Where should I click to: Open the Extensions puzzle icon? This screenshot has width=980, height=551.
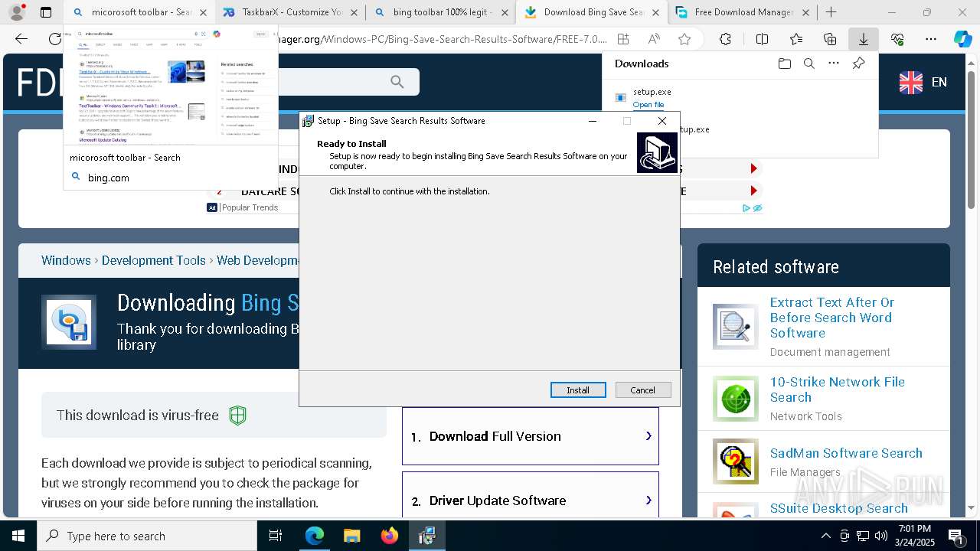(x=725, y=39)
